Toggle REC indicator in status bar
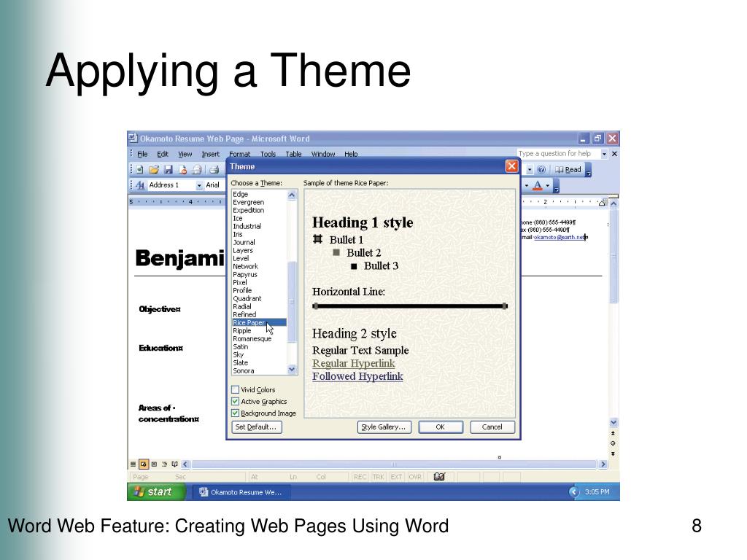 (x=360, y=477)
